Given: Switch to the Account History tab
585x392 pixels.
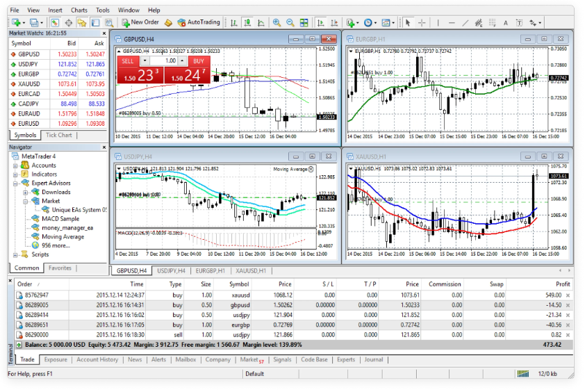Looking at the screenshot, I should [97, 360].
